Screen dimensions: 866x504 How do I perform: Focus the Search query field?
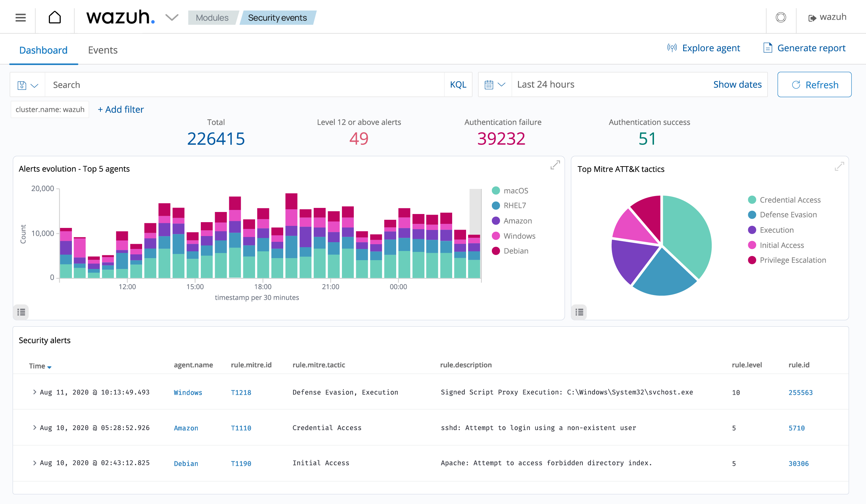(x=245, y=85)
